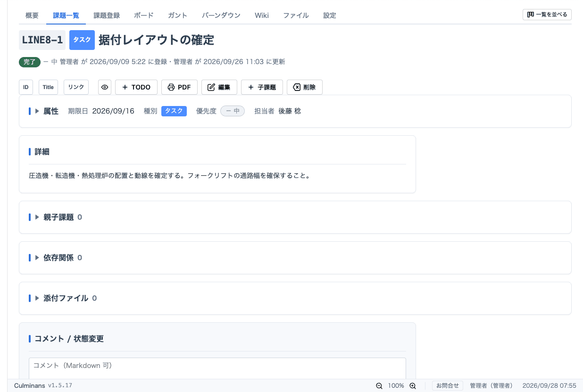Click the comment Markdown text field
Viewport: 583px width, 392px height.
[217, 368]
